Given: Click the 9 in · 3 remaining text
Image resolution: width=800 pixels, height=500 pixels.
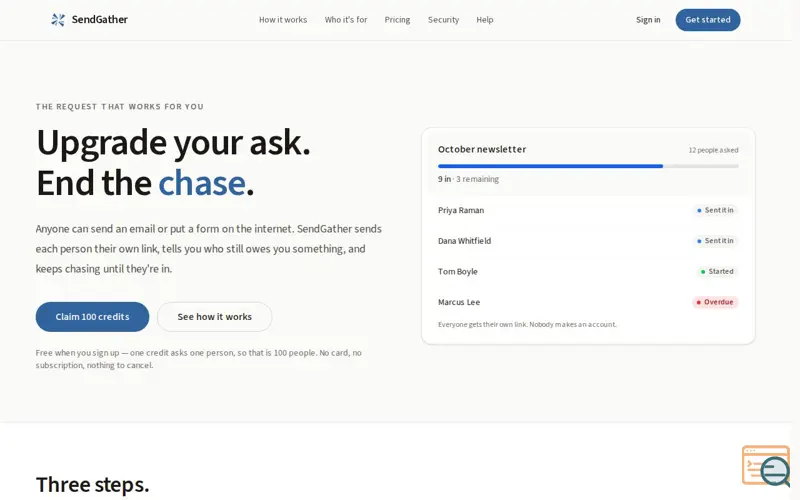Looking at the screenshot, I should pos(468,179).
